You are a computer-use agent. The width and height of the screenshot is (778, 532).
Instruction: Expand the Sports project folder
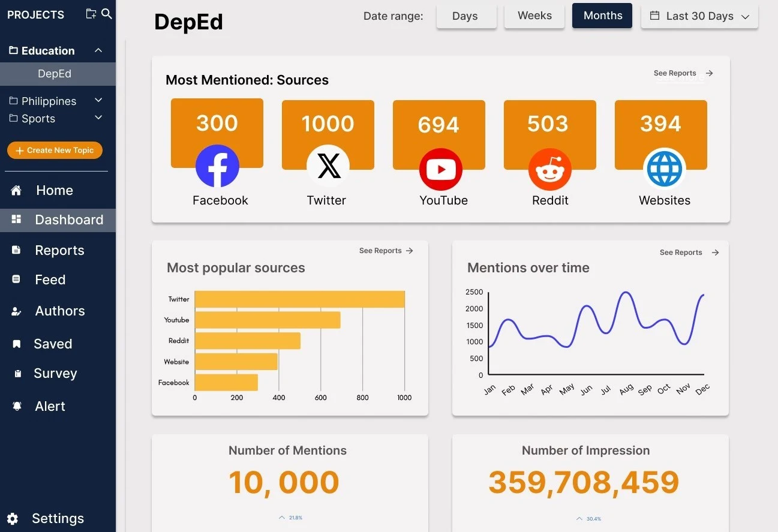click(98, 118)
